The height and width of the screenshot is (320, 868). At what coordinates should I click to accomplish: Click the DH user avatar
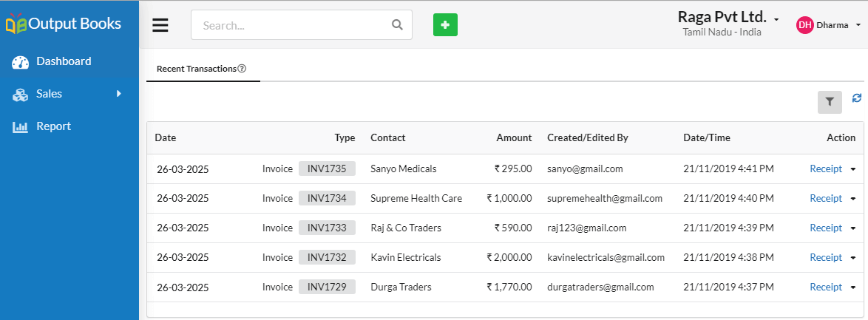805,25
